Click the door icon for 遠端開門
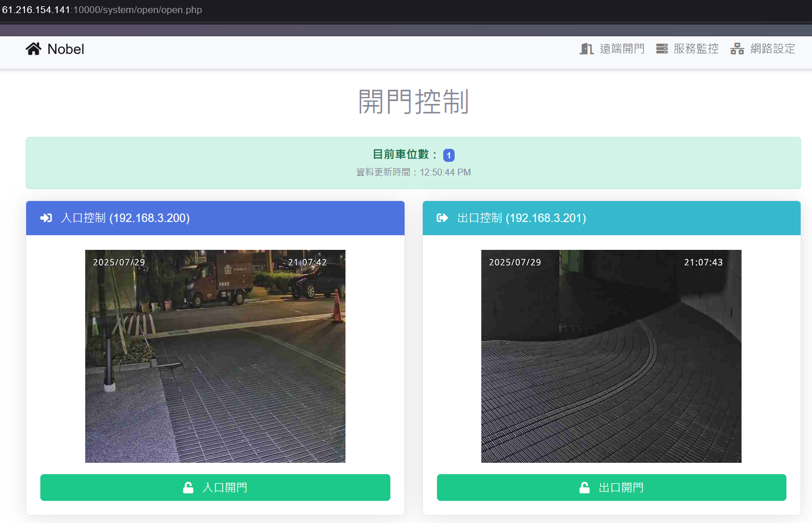 (x=586, y=49)
